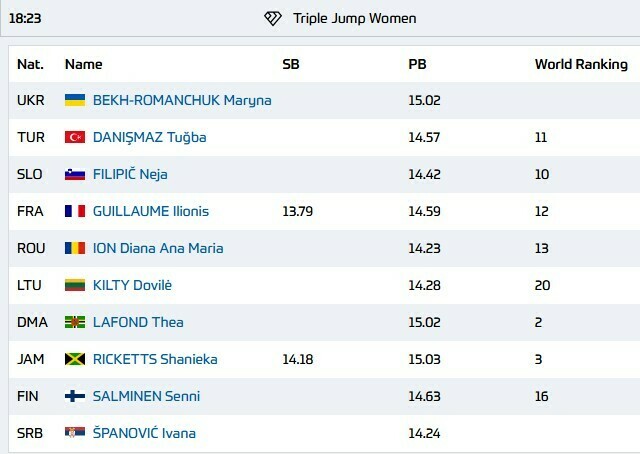Click the Triple Jump Women event title

pyautogui.click(x=355, y=18)
